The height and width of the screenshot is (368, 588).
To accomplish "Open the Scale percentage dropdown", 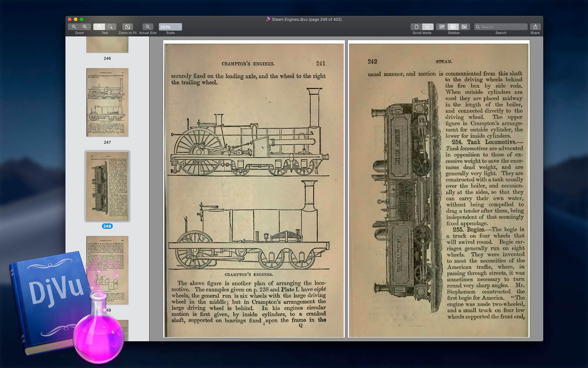I will pyautogui.click(x=170, y=27).
